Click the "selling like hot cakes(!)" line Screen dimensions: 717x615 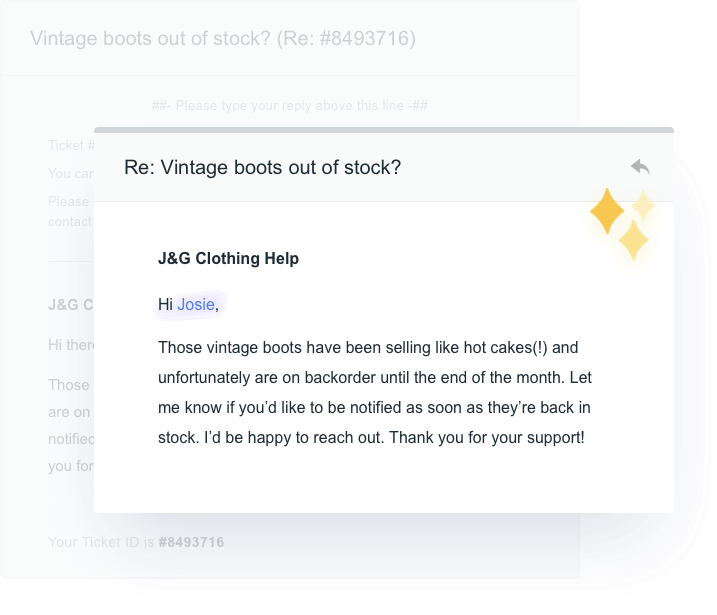coord(368,348)
